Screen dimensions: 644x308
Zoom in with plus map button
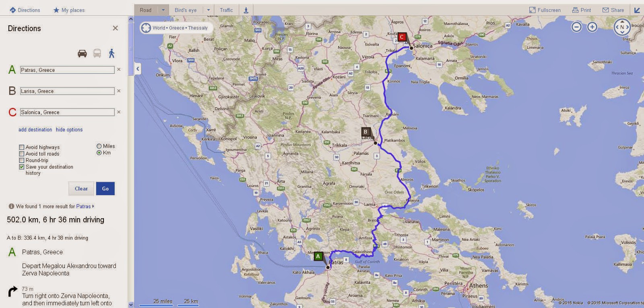pyautogui.click(x=592, y=27)
